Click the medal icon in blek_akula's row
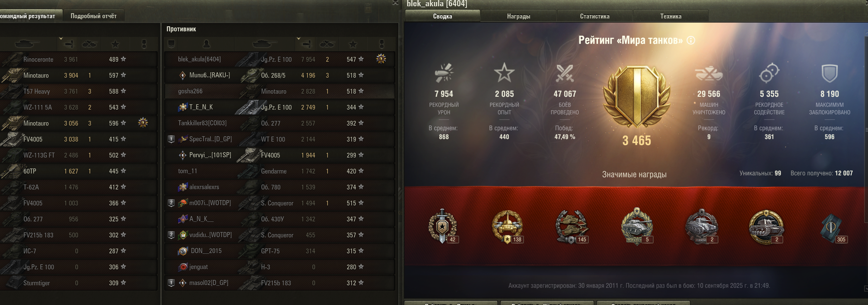 point(381,59)
